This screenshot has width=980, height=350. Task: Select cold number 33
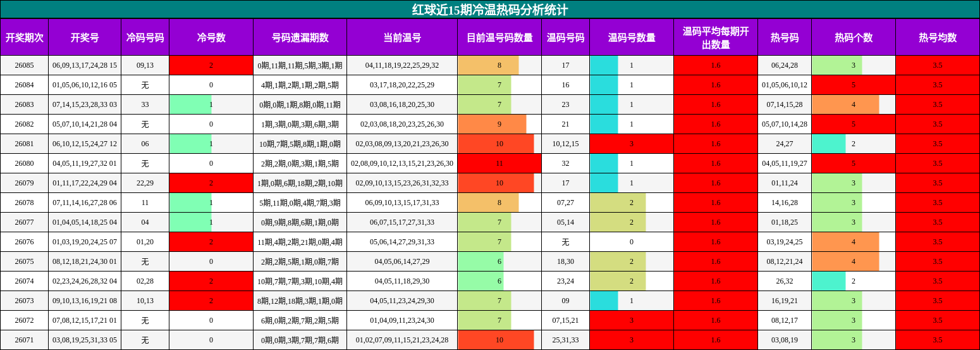[145, 104]
